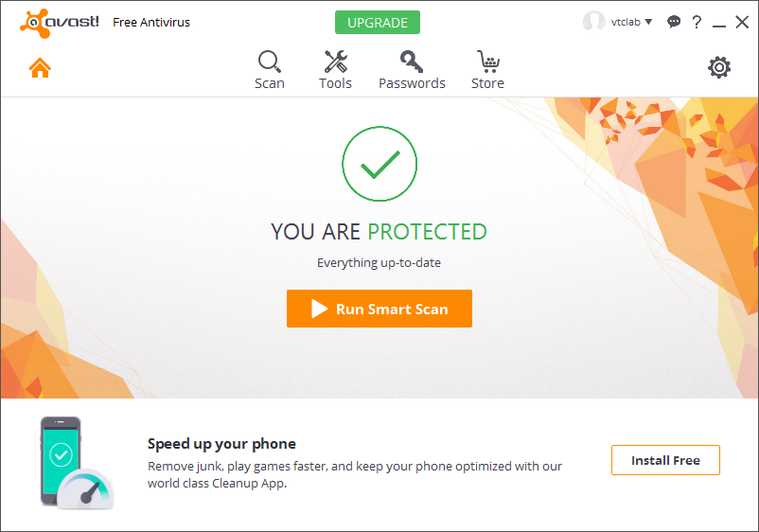Screen dimensions: 759x532
Task: Click the green protected checkmark circle
Action: coord(379,165)
